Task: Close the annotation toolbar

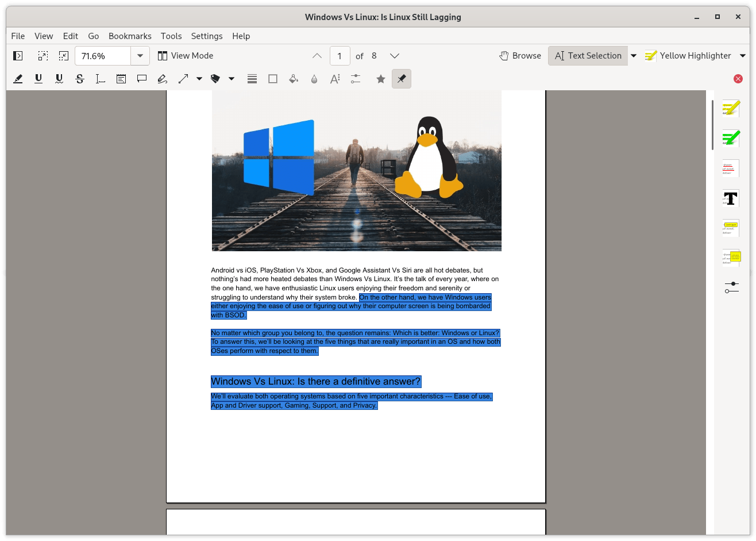Action: [x=738, y=79]
